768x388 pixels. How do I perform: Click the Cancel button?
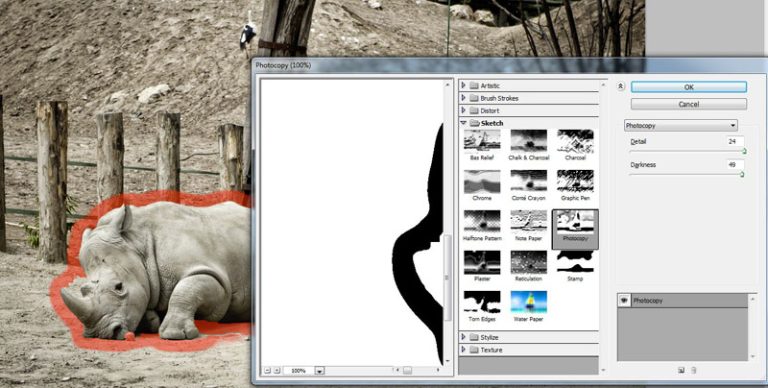click(689, 104)
